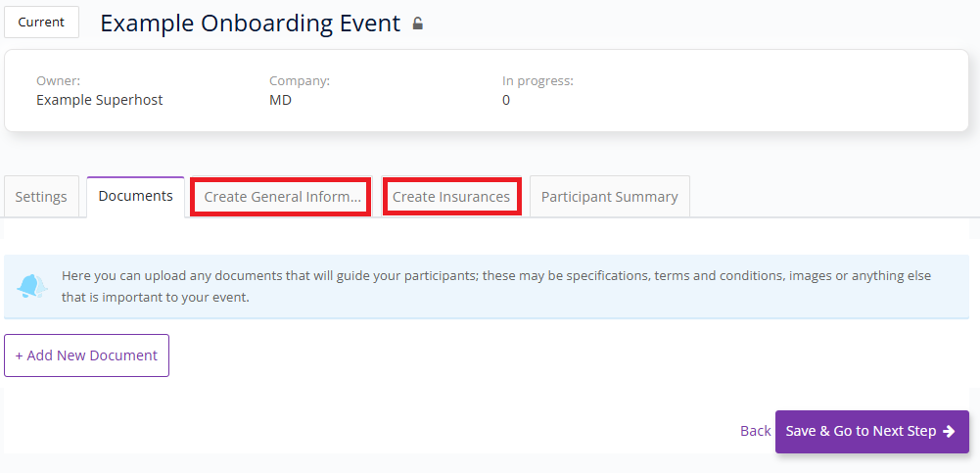980x473 pixels.
Task: Open the Create General Inform... tab
Action: pyautogui.click(x=281, y=197)
